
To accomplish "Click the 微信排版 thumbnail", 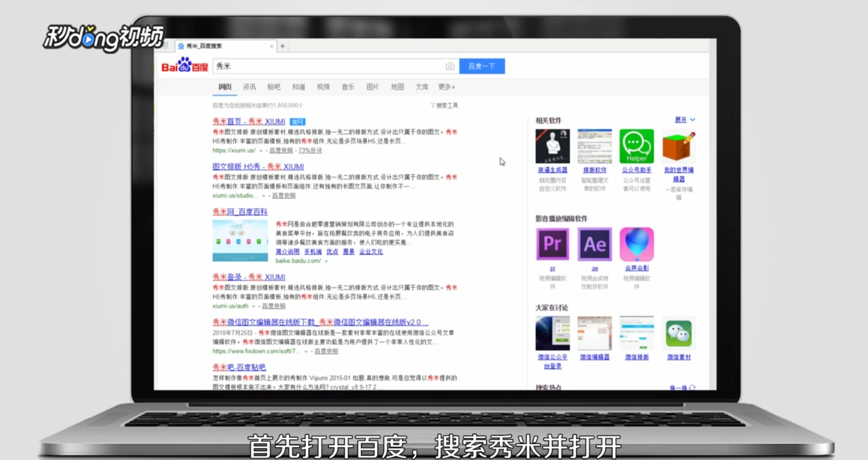I will [x=636, y=333].
